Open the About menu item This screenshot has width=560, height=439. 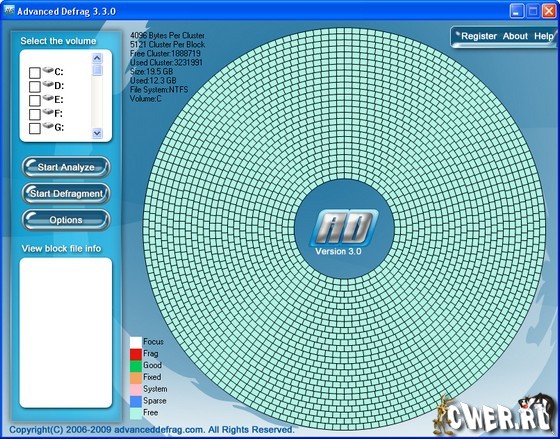click(x=515, y=36)
